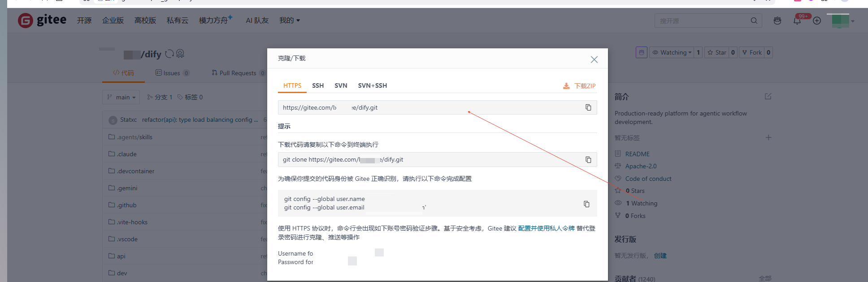Open the 我的 menu dropdown
The height and width of the screenshot is (282, 868).
coord(290,20)
